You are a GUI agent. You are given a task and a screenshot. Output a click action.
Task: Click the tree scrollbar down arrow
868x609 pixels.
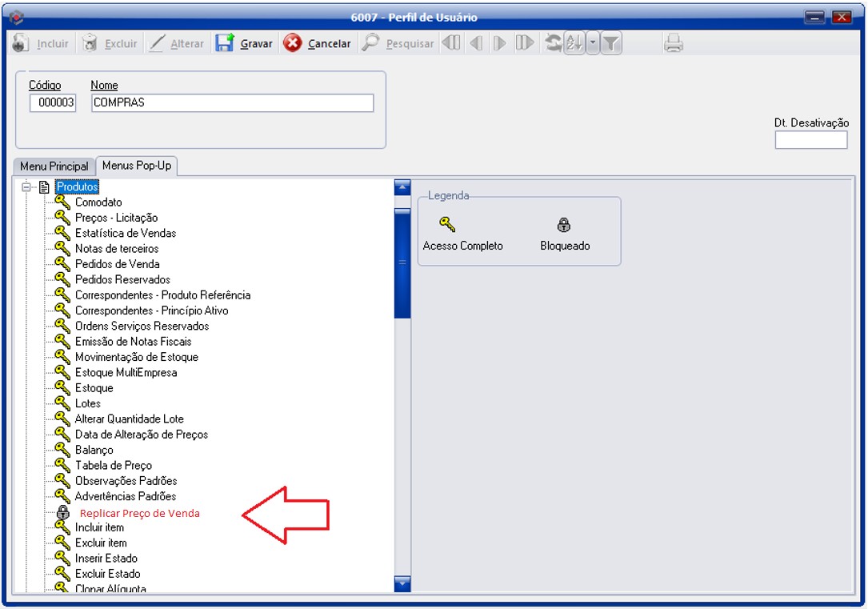pos(402,583)
